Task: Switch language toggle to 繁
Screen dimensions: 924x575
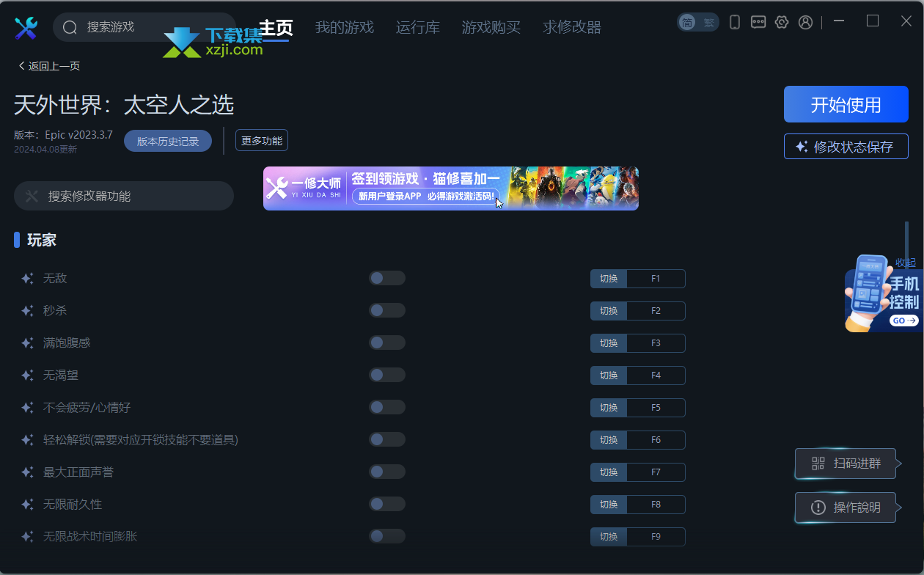Action: coord(708,22)
